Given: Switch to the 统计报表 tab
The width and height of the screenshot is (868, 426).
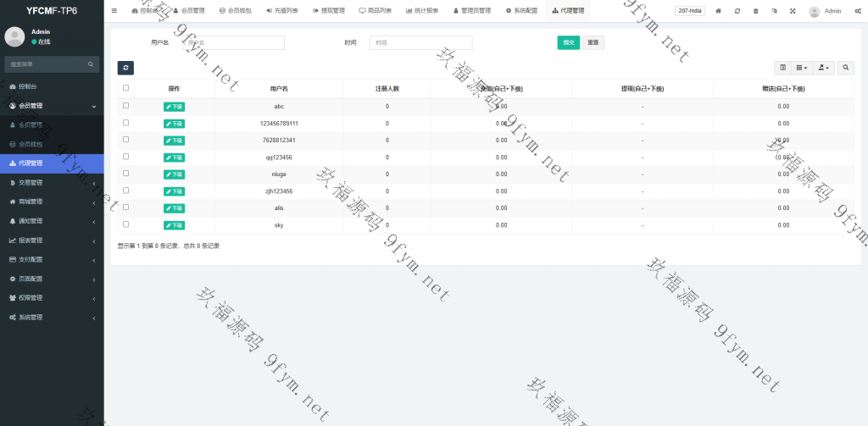Looking at the screenshot, I should pyautogui.click(x=422, y=11).
